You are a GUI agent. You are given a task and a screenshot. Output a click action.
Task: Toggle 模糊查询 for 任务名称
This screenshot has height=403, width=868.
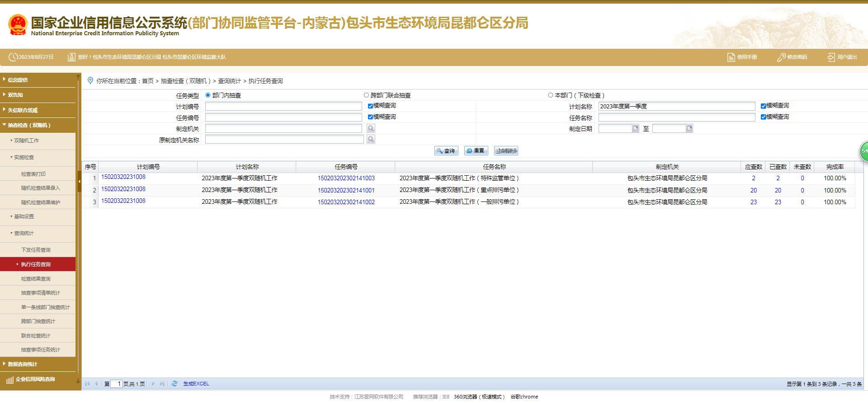(764, 117)
